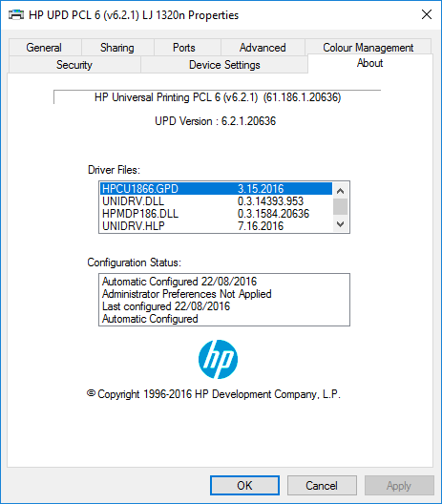Click the driver files scroll up arrow
Viewport: 442px width, 504px height.
pos(341,191)
